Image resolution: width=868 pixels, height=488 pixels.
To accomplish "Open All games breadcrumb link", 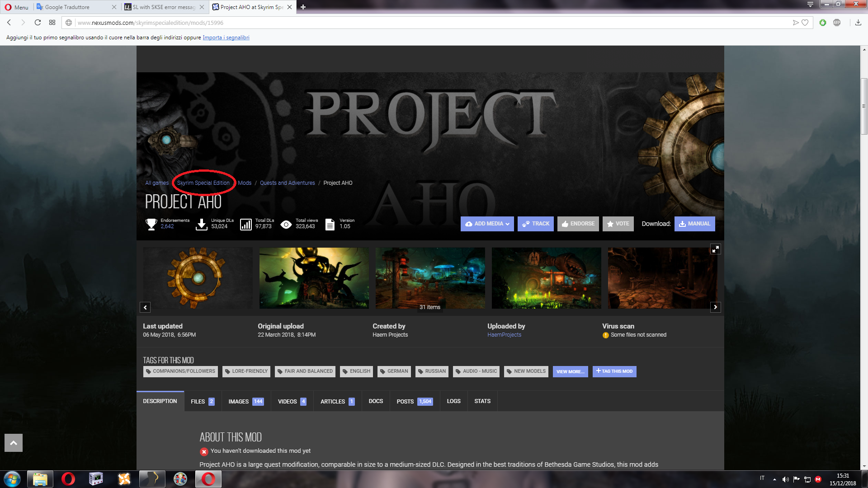I will (x=157, y=183).
